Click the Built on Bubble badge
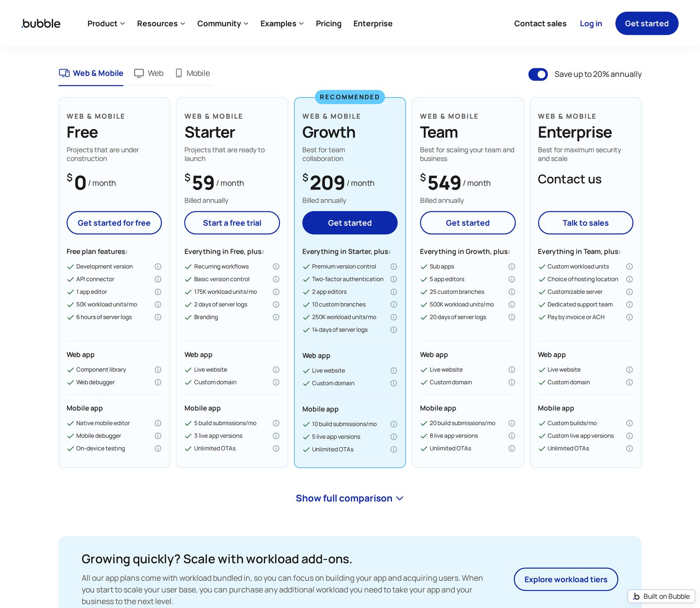 click(x=661, y=597)
